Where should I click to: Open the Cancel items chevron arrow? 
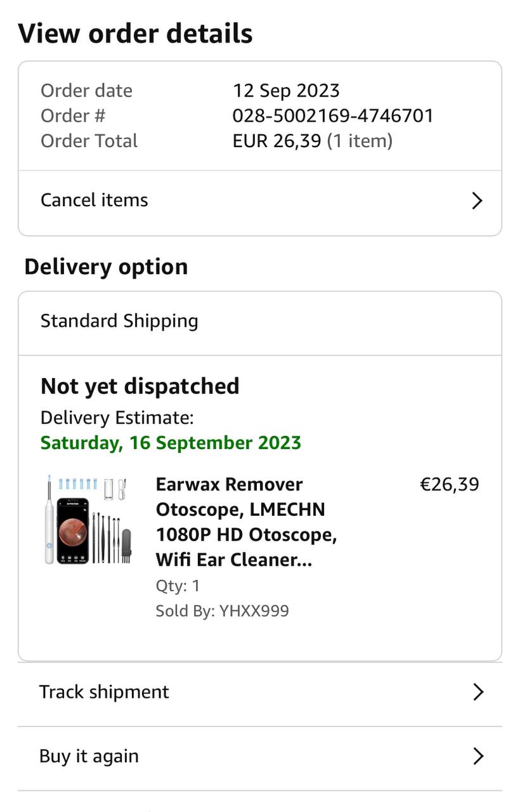(477, 201)
